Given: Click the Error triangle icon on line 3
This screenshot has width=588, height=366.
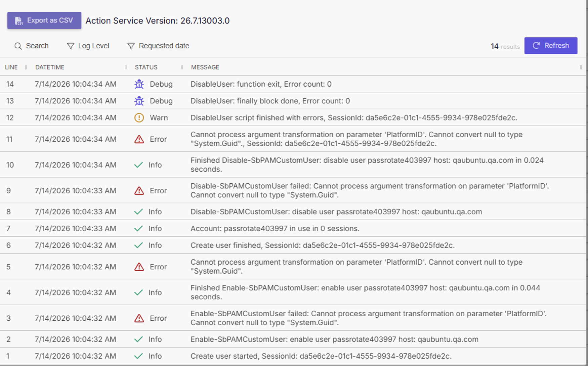Looking at the screenshot, I should pos(139,318).
